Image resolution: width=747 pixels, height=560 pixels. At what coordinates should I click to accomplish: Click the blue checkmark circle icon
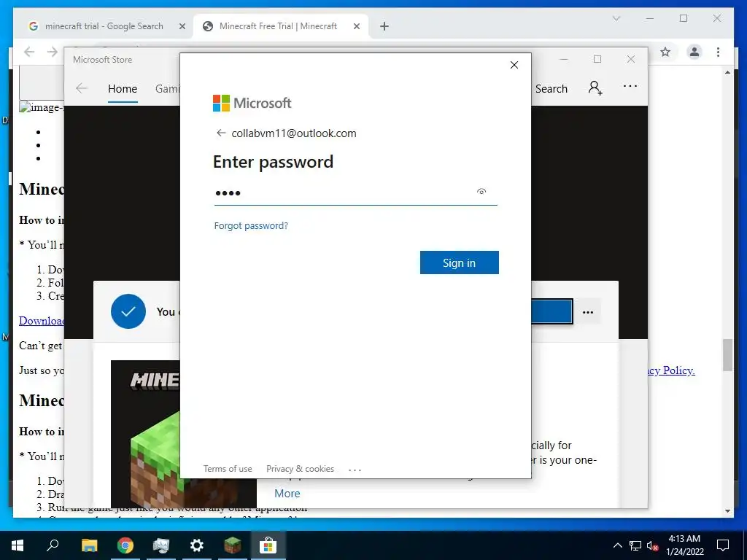tap(128, 311)
